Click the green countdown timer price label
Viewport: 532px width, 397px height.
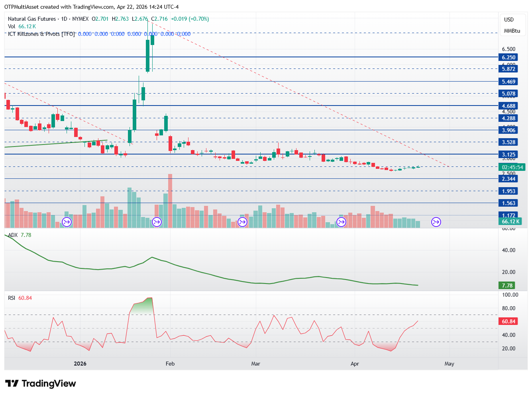coord(512,167)
